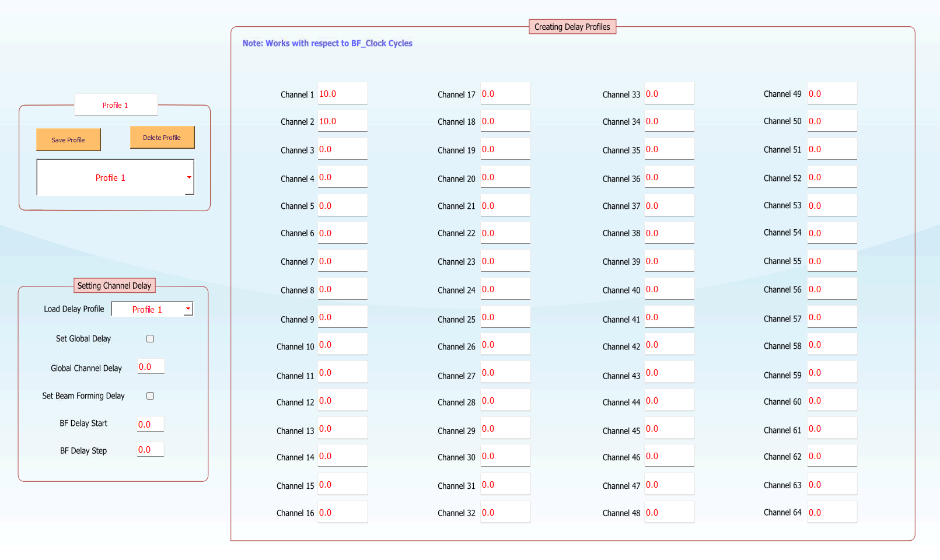Click the Creating Delay Profiles title label

572,26
